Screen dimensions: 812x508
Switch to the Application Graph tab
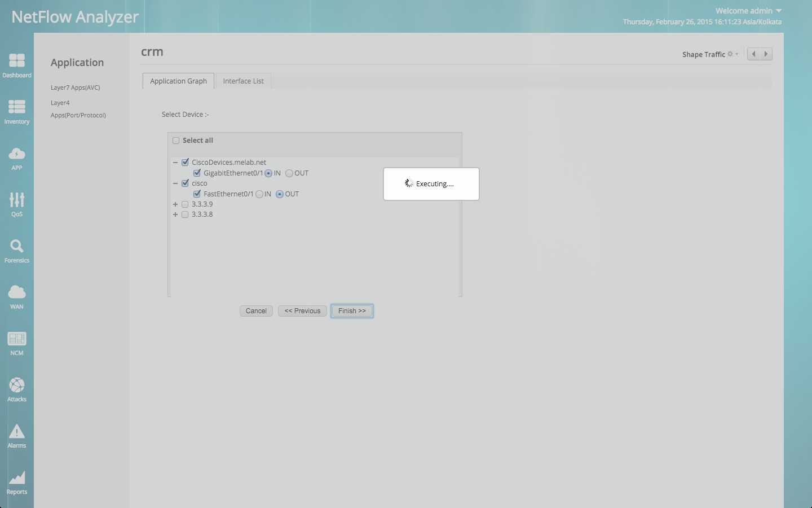click(x=178, y=81)
